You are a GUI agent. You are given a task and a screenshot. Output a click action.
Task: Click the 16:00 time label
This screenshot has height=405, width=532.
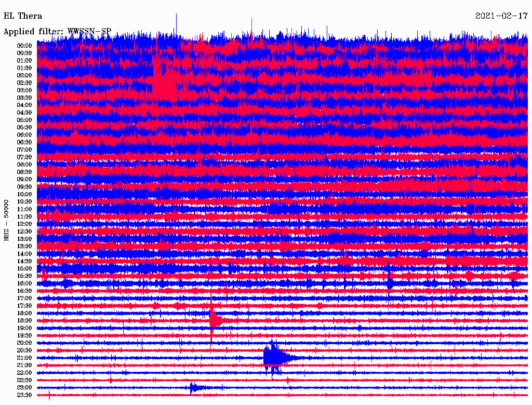[x=24, y=283]
